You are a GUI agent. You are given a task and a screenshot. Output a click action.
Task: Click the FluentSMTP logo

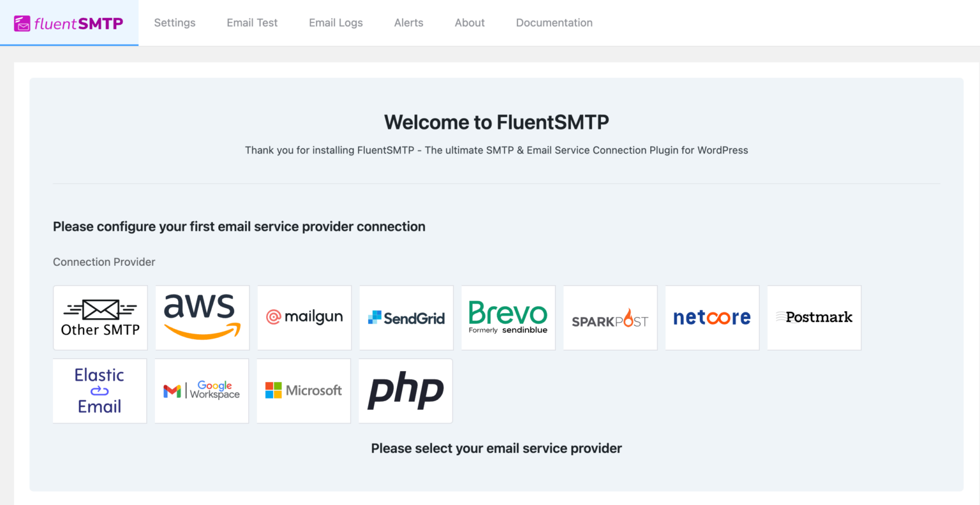69,23
